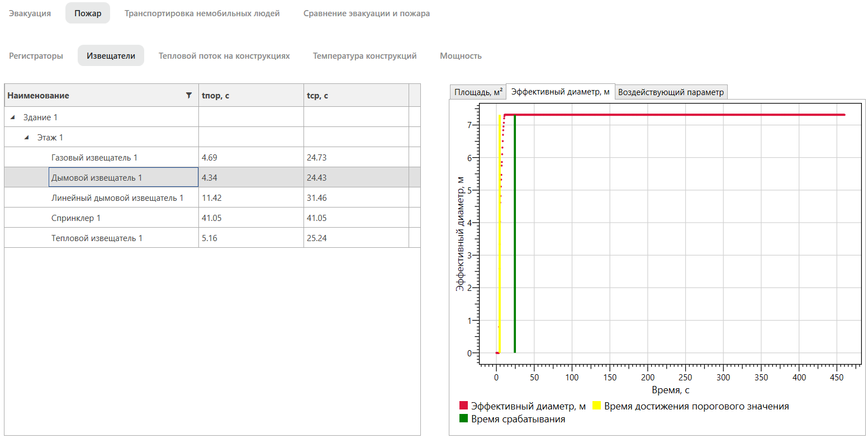Click the yellow threshold time line on chart
Viewport: 868px width, 438px height.
pos(499,235)
